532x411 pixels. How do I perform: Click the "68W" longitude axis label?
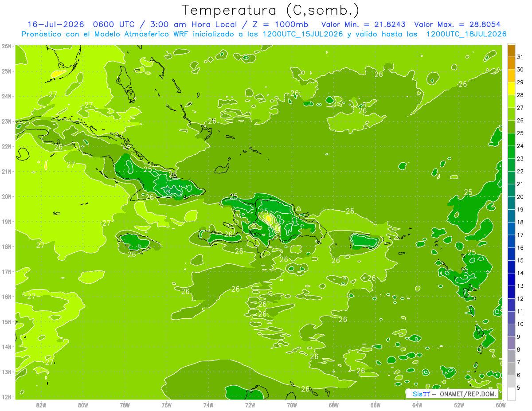coord(334,405)
